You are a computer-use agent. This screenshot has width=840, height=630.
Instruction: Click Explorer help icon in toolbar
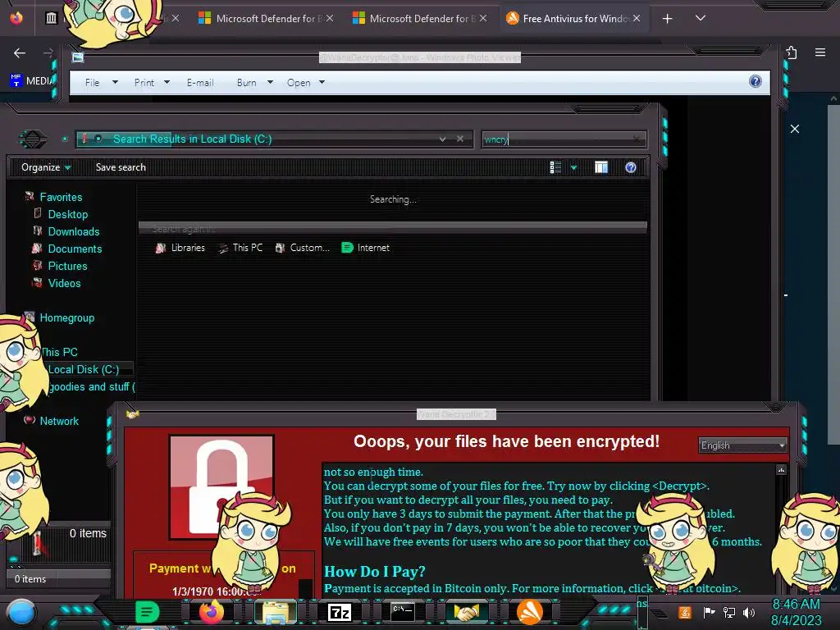pyautogui.click(x=631, y=167)
